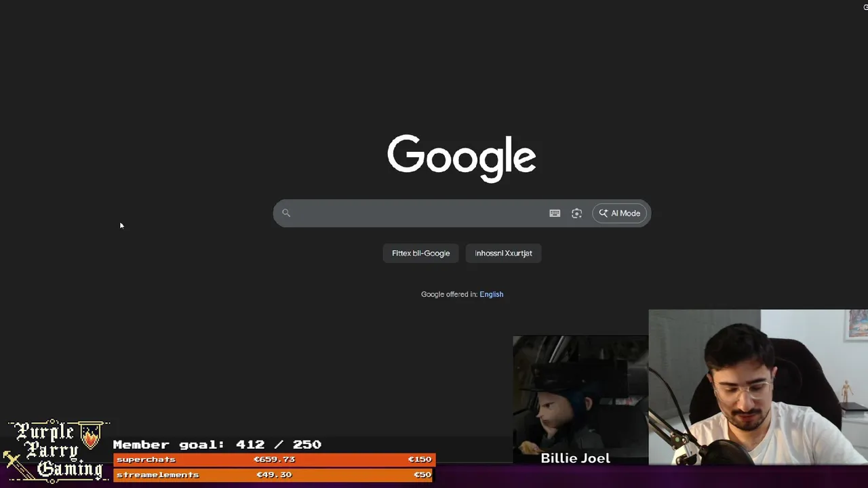Open the on-screen keyboard input tool
Image resolution: width=868 pixels, height=488 pixels.
(555, 213)
